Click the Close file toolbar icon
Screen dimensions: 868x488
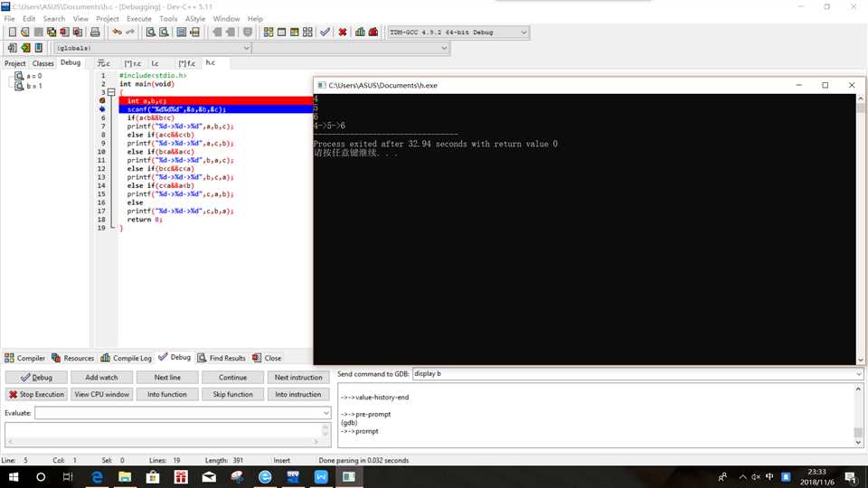(64, 33)
